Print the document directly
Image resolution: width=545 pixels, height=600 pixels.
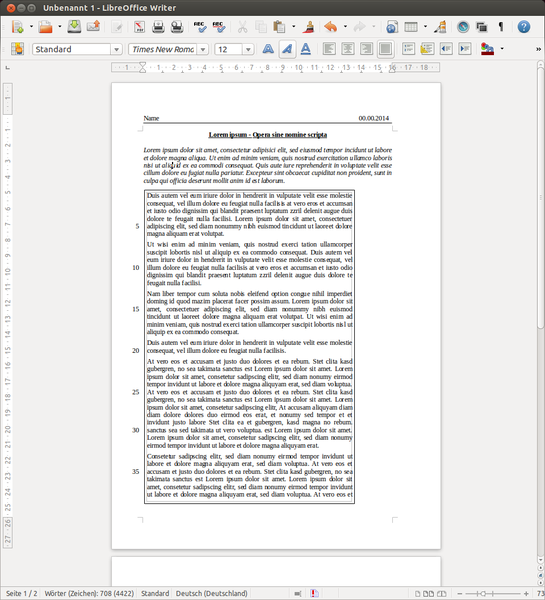click(158, 27)
